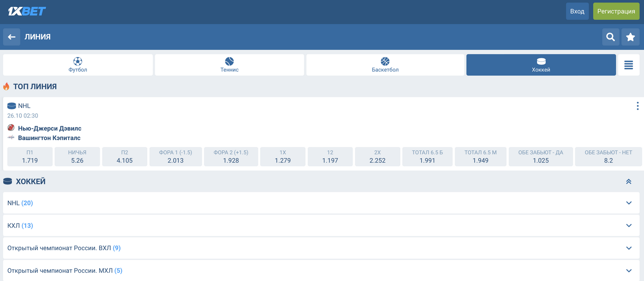Image resolution: width=644 pixels, height=281 pixels.
Task: Collapse the ХОККЕЙ section with double chevron
Action: tap(628, 181)
